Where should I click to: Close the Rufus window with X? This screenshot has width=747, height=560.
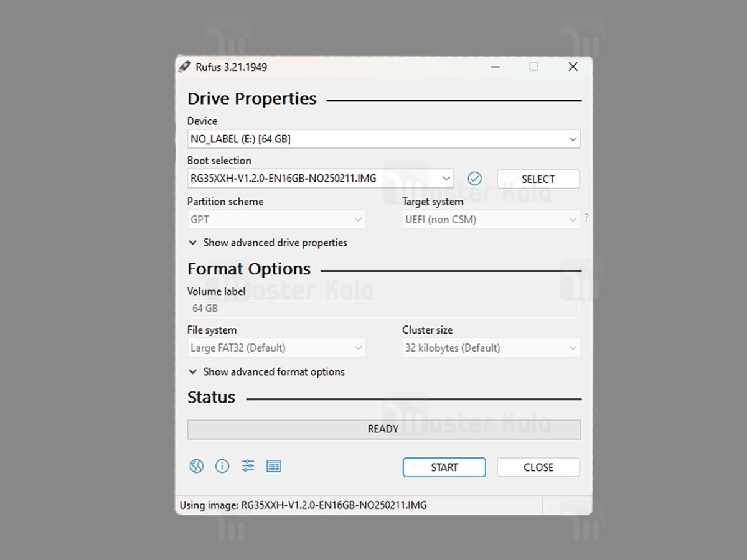(x=573, y=67)
